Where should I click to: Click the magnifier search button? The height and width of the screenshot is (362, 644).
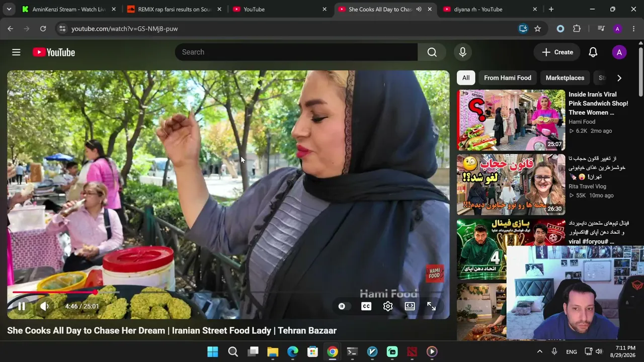(432, 52)
